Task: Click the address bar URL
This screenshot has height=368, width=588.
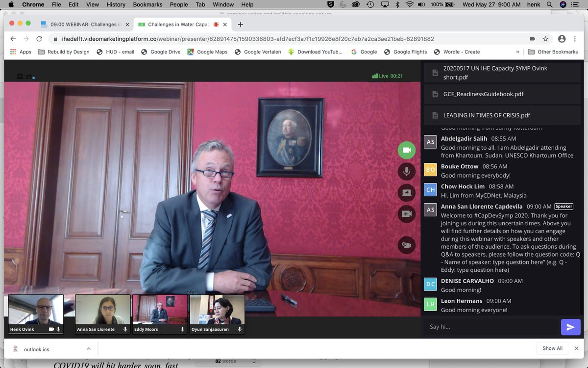Action: pyautogui.click(x=248, y=39)
